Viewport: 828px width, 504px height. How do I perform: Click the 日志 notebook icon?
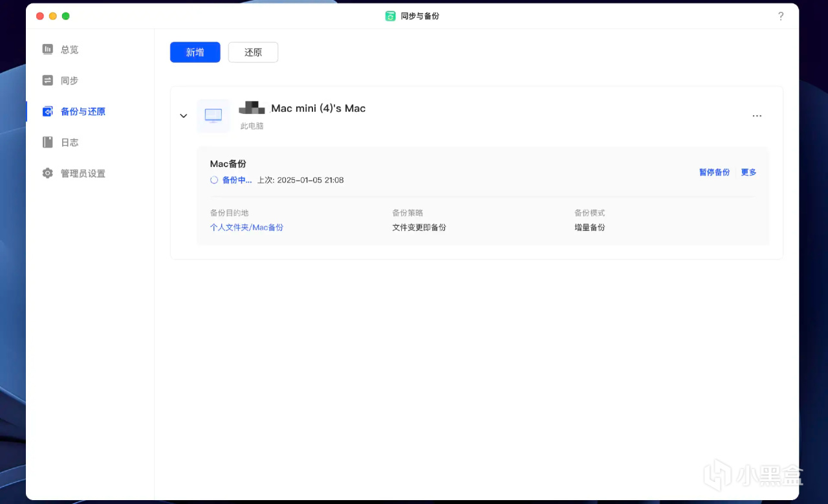[48, 142]
